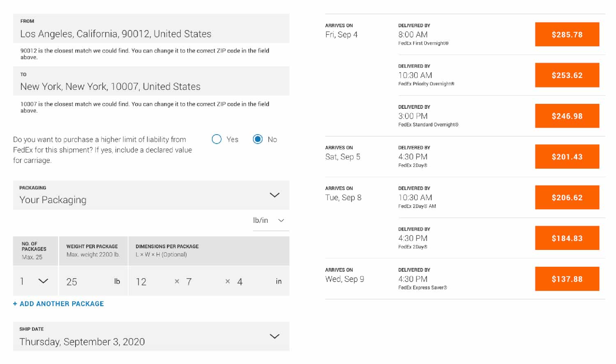Open the Ship Date dropdown

point(151,337)
